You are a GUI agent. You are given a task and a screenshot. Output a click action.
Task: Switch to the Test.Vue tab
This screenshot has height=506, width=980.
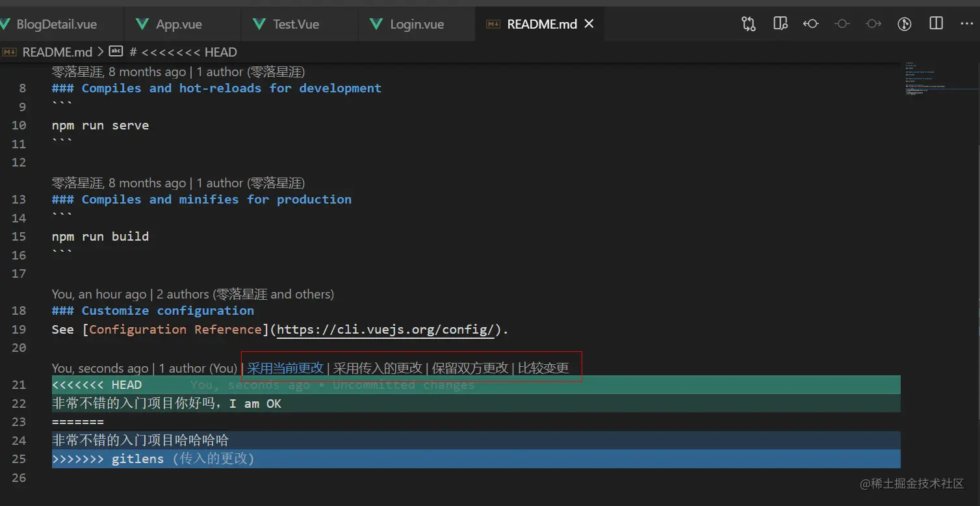click(296, 24)
